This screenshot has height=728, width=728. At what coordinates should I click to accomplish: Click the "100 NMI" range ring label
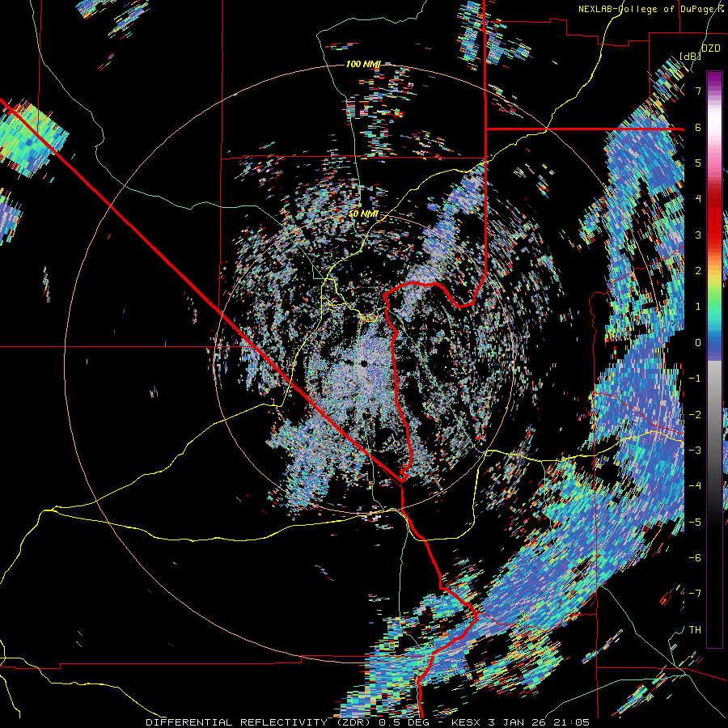tap(363, 64)
